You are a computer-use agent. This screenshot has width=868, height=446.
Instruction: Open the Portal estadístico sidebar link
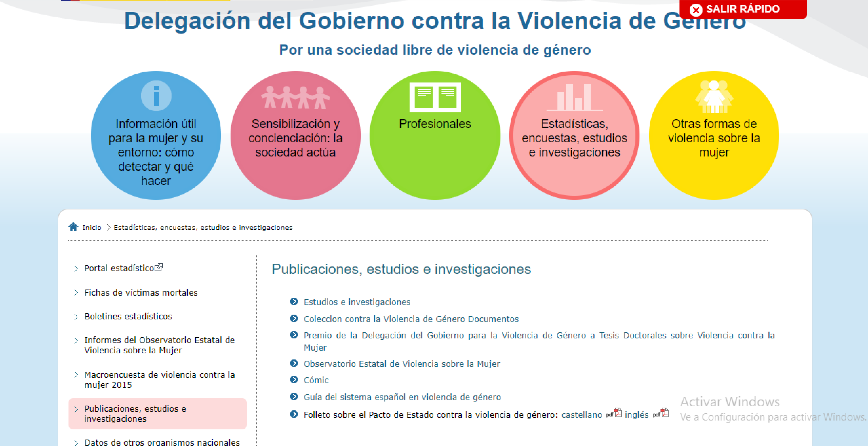coord(119,268)
